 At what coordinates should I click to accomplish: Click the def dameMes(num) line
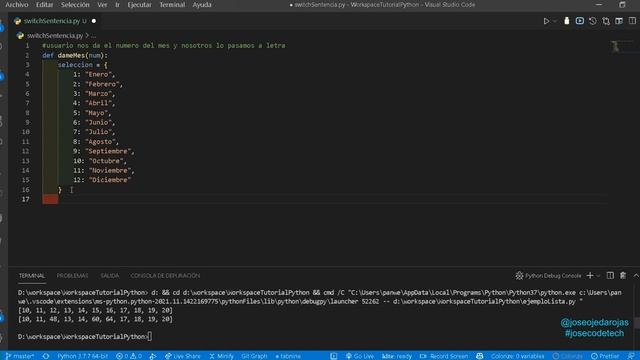pyautogui.click(x=75, y=55)
